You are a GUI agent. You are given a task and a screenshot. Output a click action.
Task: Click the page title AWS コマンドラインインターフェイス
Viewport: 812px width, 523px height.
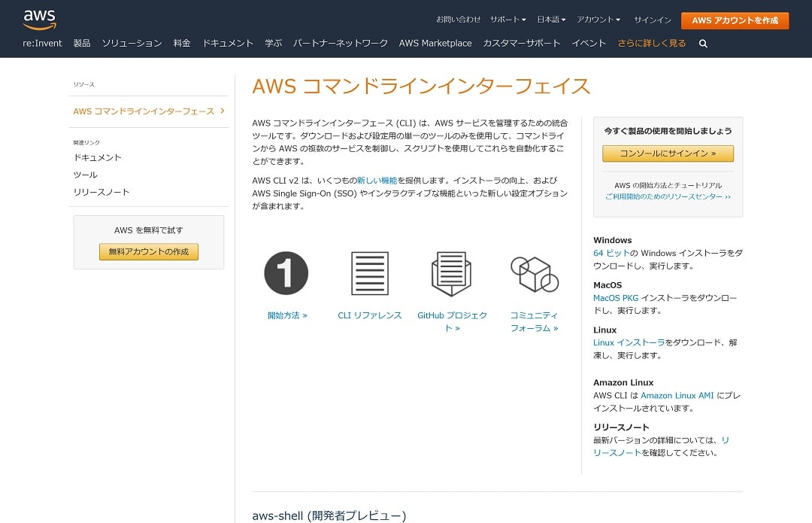[x=421, y=86]
